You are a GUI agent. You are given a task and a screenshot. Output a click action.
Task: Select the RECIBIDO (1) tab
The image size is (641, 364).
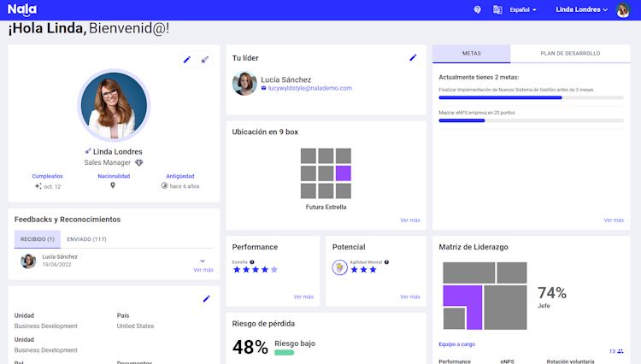tap(38, 239)
